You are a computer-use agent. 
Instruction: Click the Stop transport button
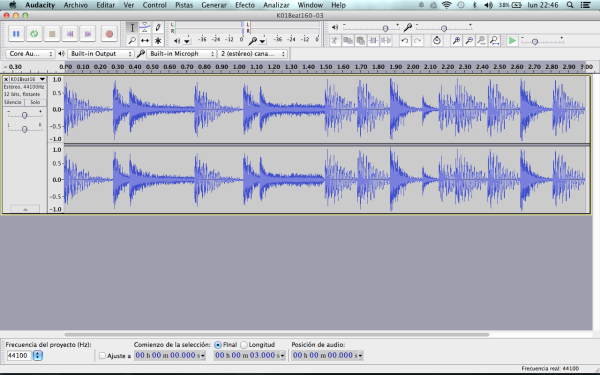52,34
